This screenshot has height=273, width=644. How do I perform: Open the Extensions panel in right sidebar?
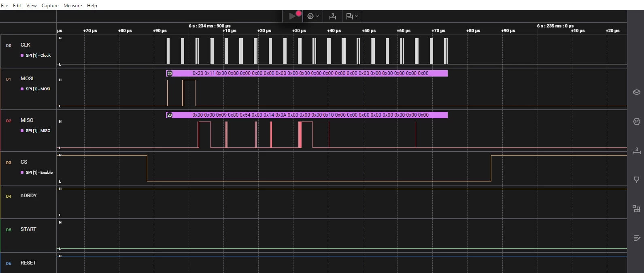click(636, 209)
